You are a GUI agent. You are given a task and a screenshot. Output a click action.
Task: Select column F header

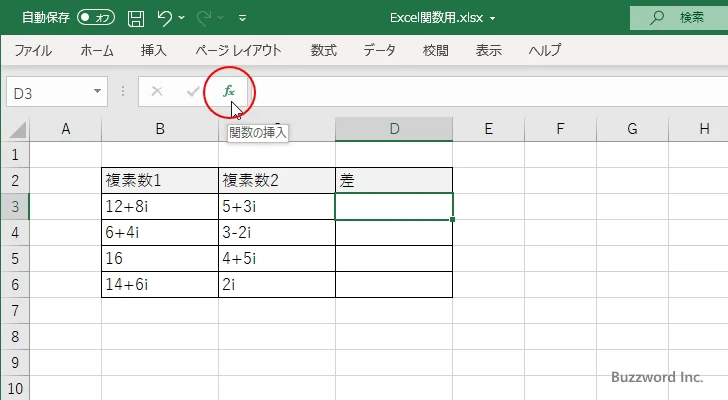point(560,129)
